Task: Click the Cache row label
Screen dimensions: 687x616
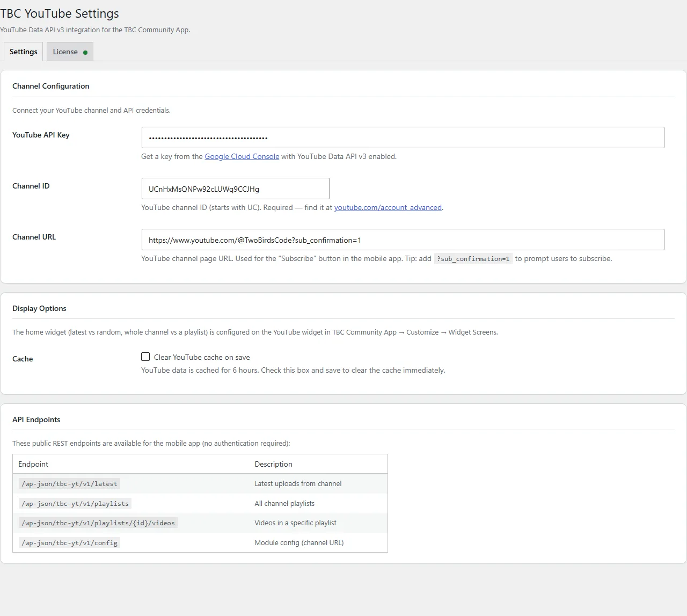Action: coord(23,359)
